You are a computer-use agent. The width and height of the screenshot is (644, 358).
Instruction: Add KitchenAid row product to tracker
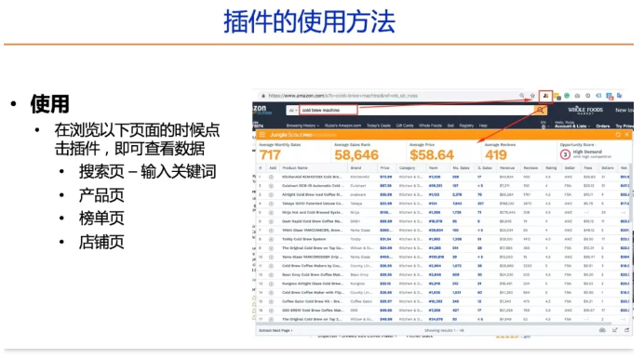pyautogui.click(x=271, y=177)
